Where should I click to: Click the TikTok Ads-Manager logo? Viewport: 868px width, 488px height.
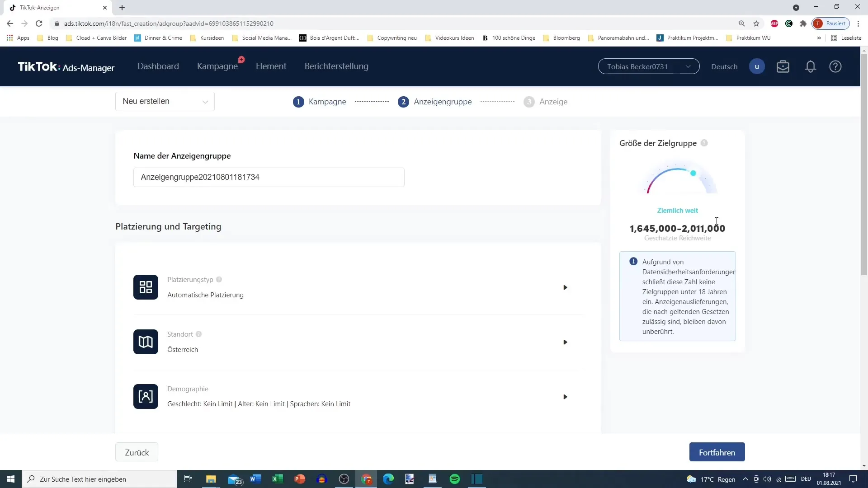click(66, 67)
